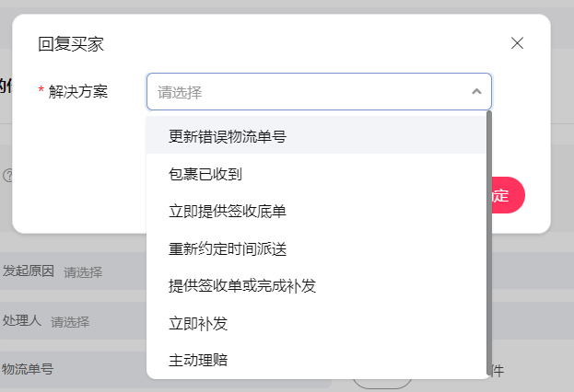The width and height of the screenshot is (574, 392).
Task: Pick 重新约定时间派送 option
Action: (316, 248)
